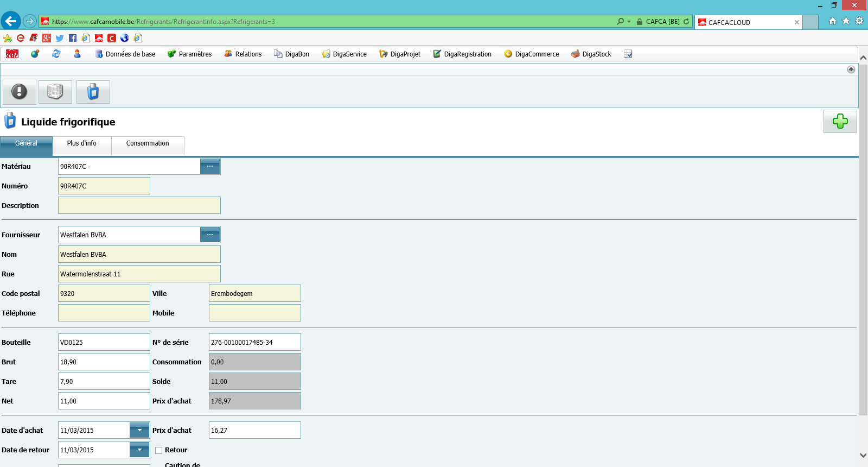Image resolution: width=868 pixels, height=467 pixels.
Task: Click the scrollbar down arrow
Action: [x=863, y=456]
